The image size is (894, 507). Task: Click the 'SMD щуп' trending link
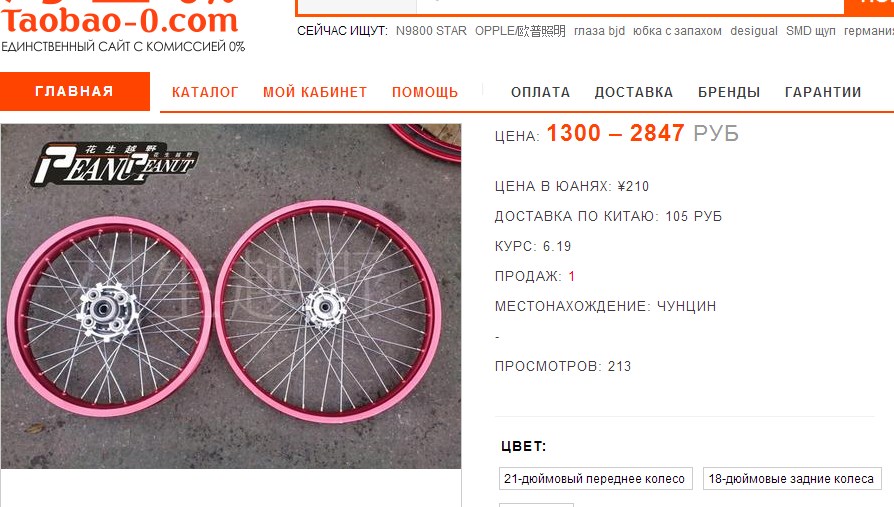(x=810, y=31)
